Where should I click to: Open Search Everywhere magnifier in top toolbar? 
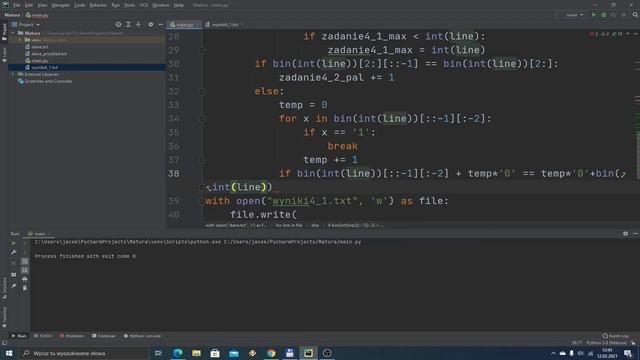coord(635,15)
